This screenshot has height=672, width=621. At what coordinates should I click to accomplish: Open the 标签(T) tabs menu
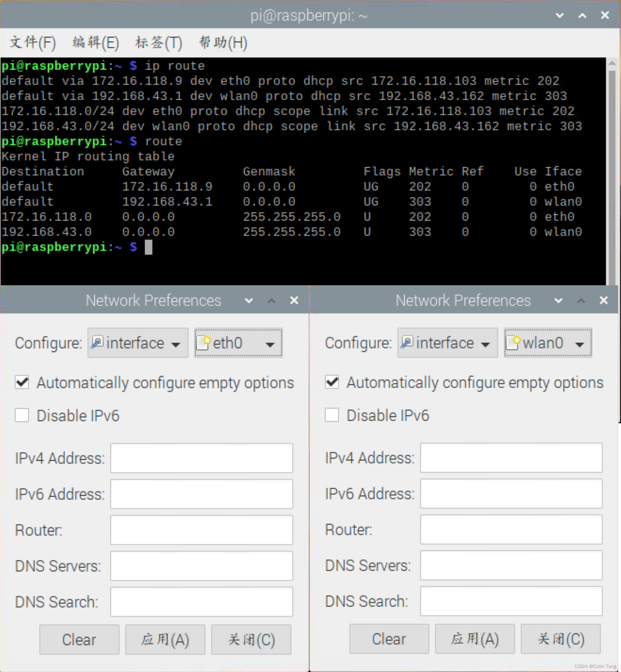tap(159, 43)
